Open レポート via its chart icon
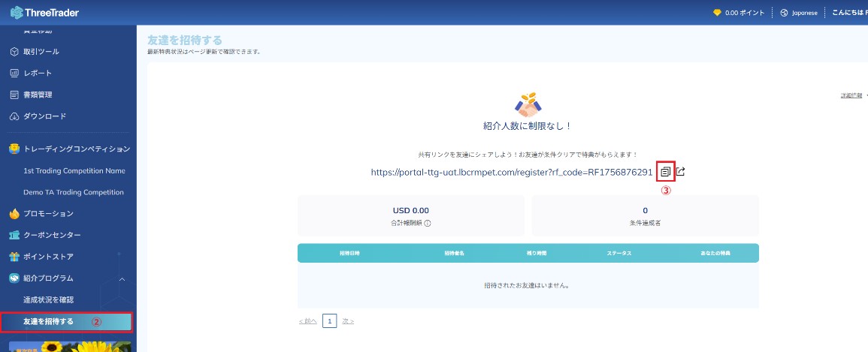The image size is (868, 352). tap(15, 73)
